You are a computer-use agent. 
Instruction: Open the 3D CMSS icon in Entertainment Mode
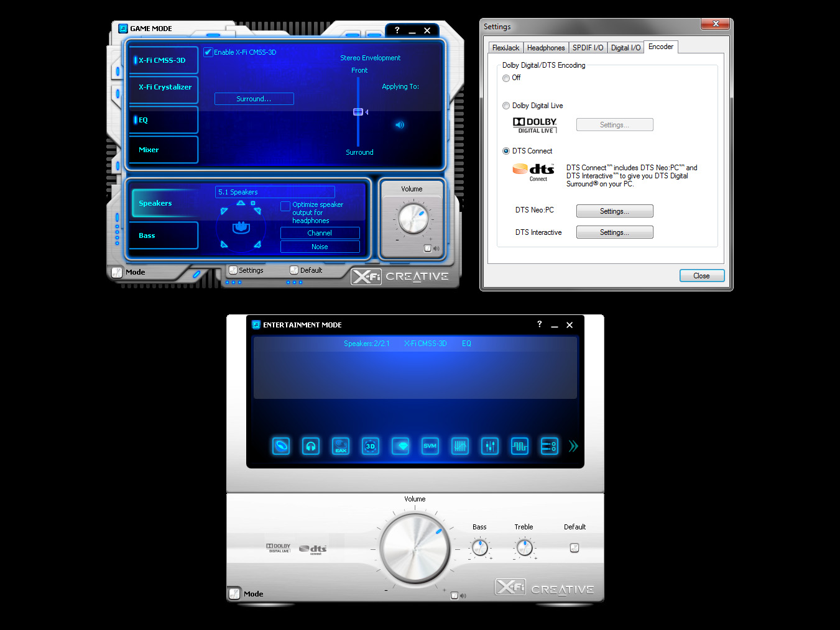click(x=371, y=446)
